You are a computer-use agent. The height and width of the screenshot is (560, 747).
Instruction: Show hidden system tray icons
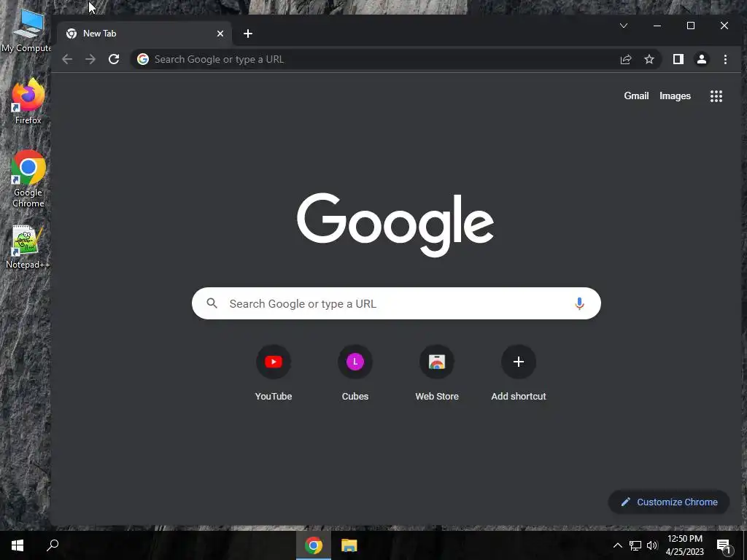point(617,545)
